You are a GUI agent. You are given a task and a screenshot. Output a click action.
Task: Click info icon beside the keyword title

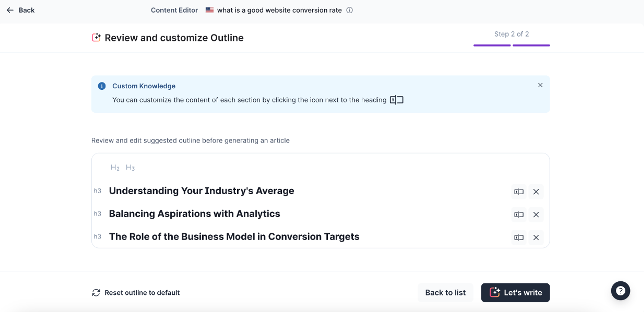[349, 10]
